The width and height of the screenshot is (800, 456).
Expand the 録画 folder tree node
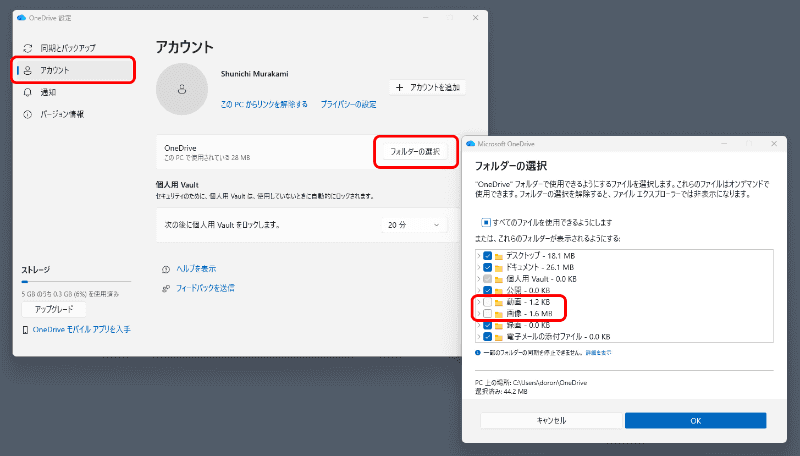(x=479, y=325)
